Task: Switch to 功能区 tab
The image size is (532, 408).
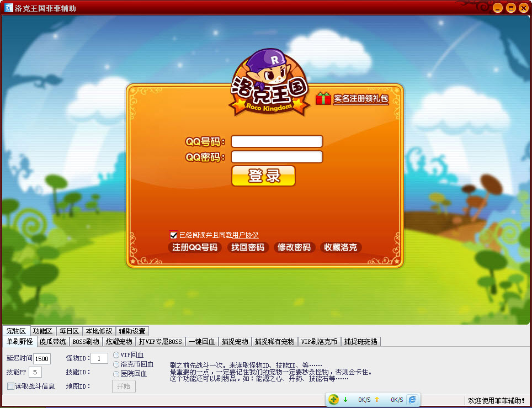Action: pos(42,331)
